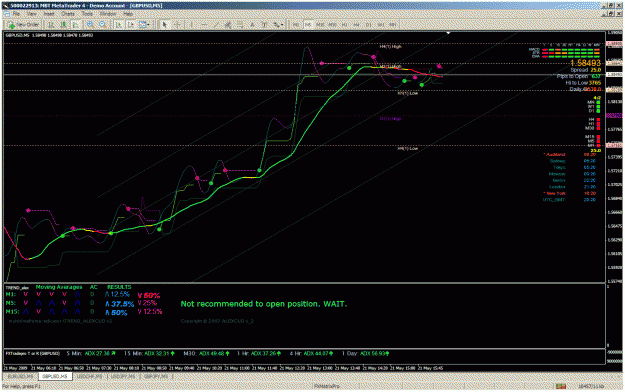The width and height of the screenshot is (625, 392).
Task: Expand the Templates dropdown arrow
Action: 148,25
